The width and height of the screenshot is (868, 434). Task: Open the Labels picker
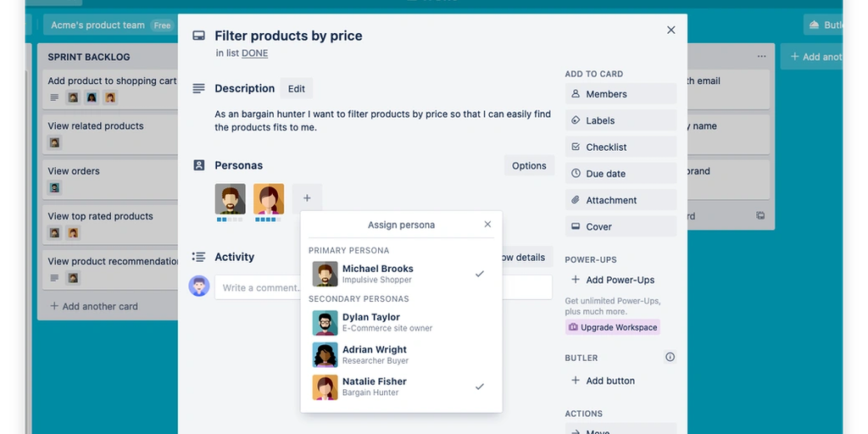tap(620, 120)
